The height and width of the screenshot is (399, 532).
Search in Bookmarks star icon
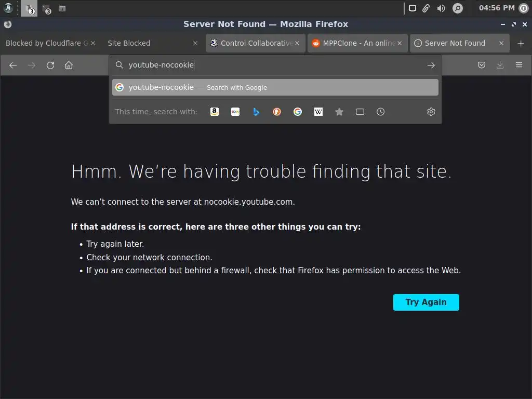click(x=339, y=112)
